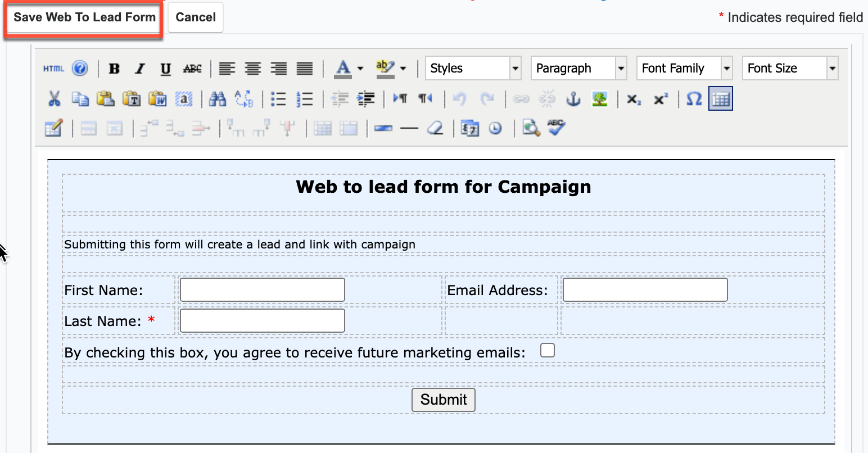The image size is (868, 453).
Task: Open the editor help icon
Action: pos(80,69)
